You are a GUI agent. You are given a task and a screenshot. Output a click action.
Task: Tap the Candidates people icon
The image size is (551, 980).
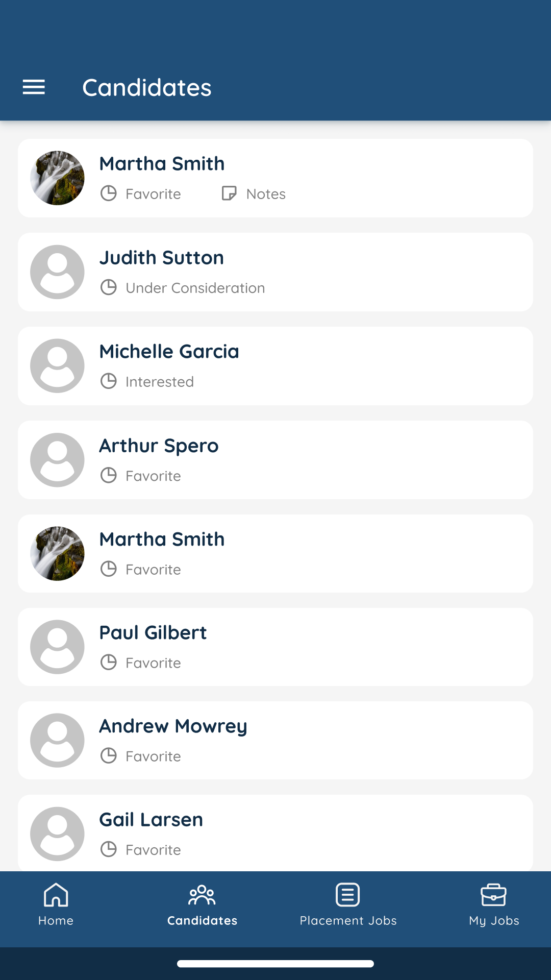(x=202, y=895)
